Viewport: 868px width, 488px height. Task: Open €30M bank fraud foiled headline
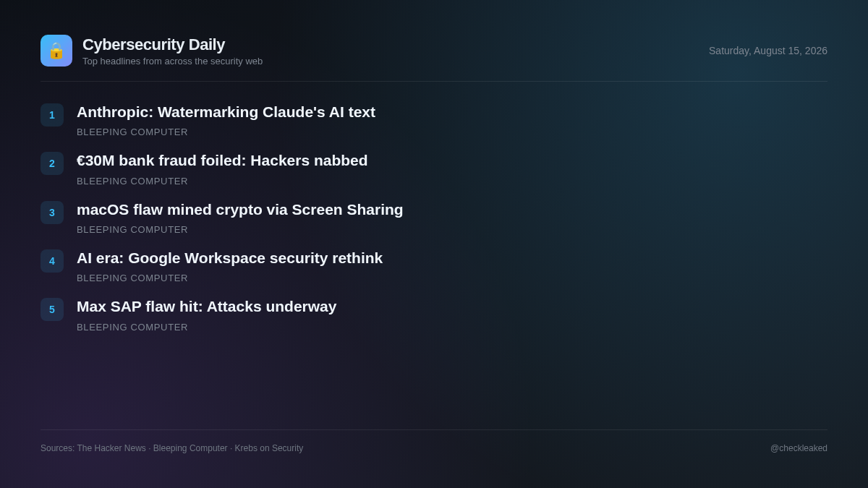222,160
